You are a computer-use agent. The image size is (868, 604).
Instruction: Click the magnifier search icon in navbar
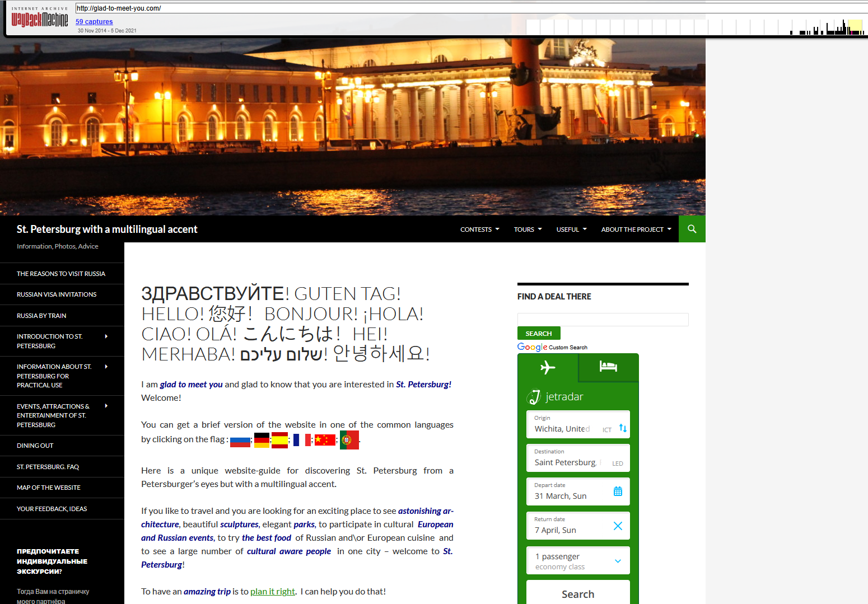tap(692, 229)
